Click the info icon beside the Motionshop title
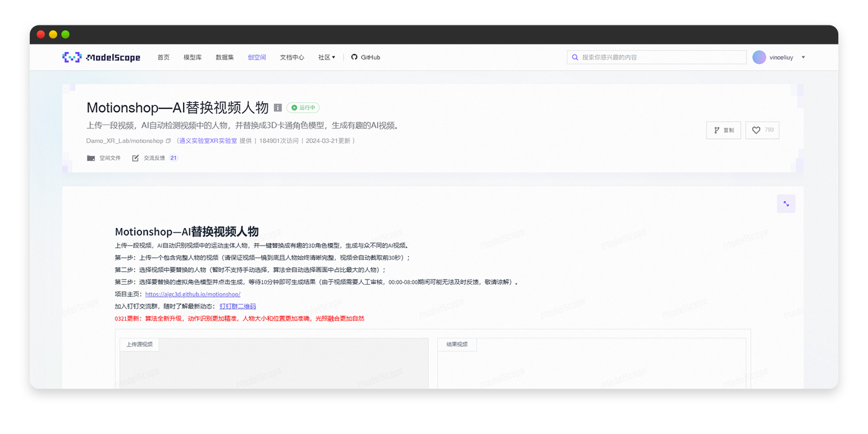Screen dimensions: 868x434 (278, 108)
